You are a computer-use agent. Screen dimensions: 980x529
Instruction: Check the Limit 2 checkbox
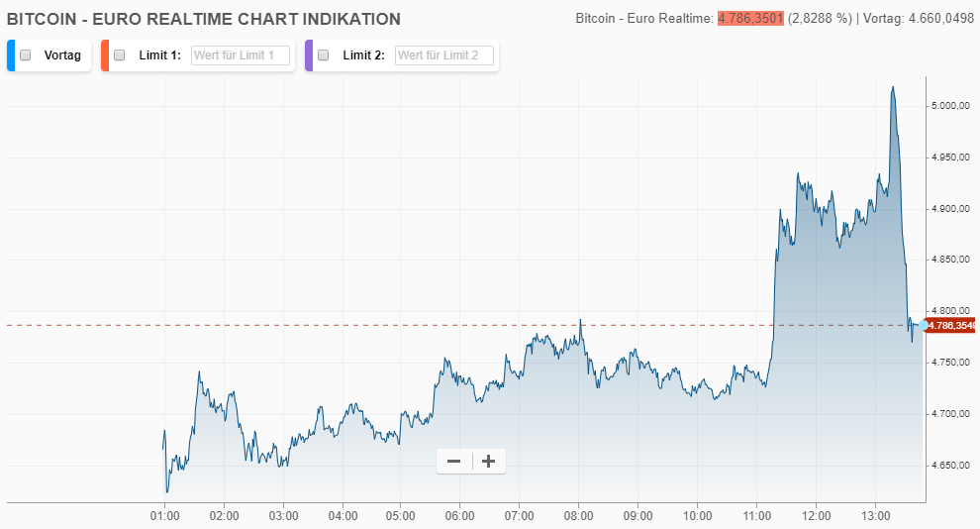tap(323, 55)
